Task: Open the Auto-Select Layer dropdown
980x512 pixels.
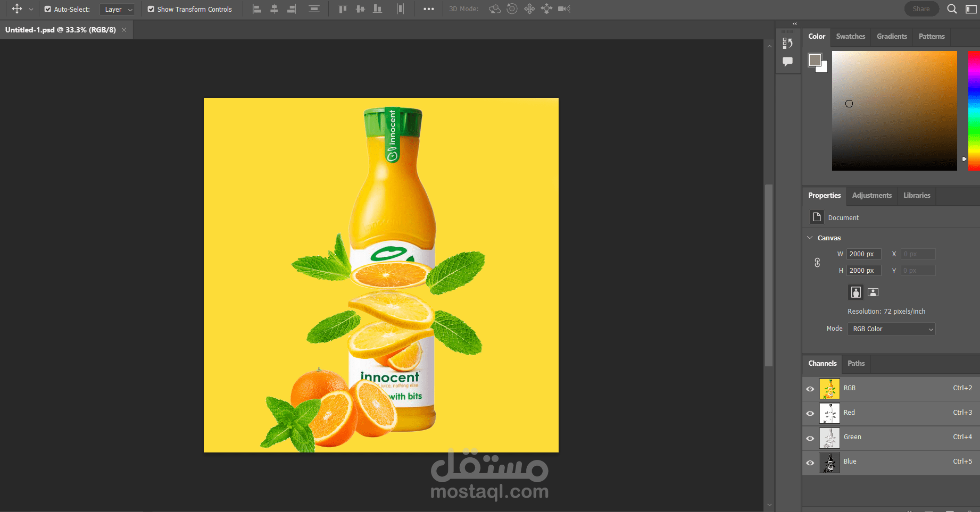Action: pos(117,9)
